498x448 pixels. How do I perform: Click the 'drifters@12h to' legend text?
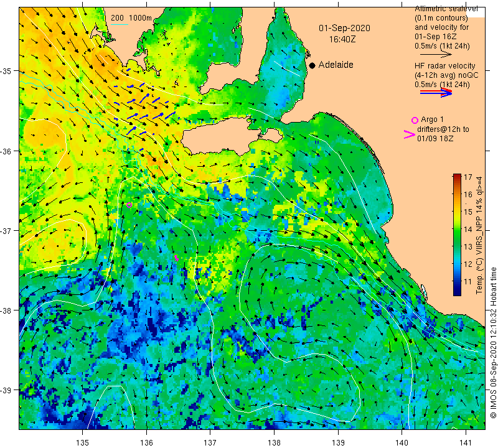click(443, 129)
